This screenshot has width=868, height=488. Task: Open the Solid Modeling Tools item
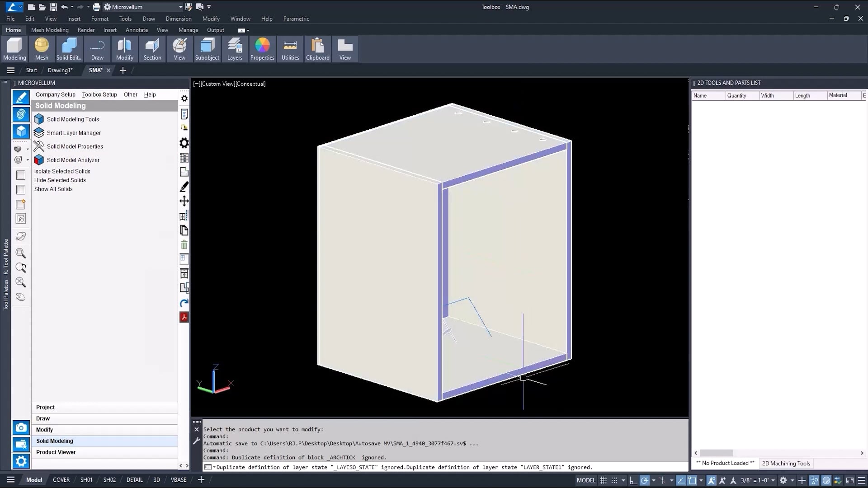72,119
